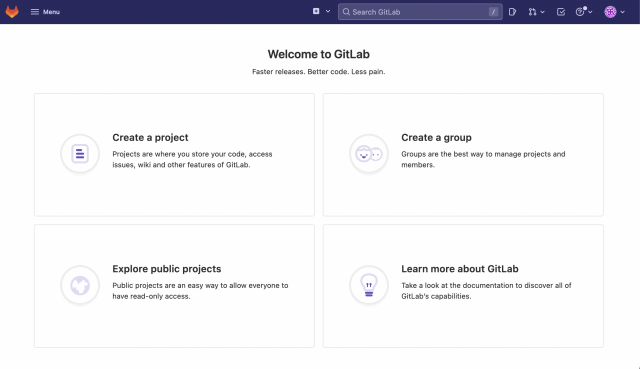Open the To-Do list checkmark icon
Viewport: 640px width, 369px height.
(561, 12)
